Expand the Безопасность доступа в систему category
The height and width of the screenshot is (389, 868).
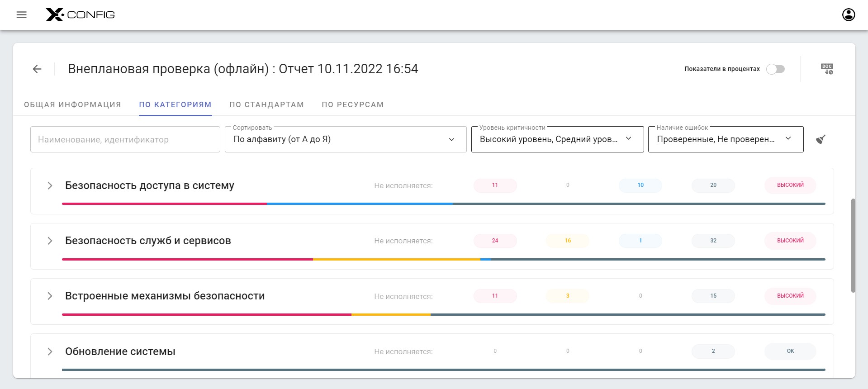click(x=50, y=185)
